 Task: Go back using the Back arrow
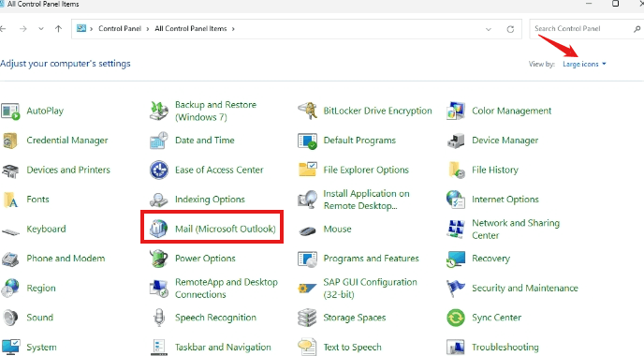[x=4, y=29]
